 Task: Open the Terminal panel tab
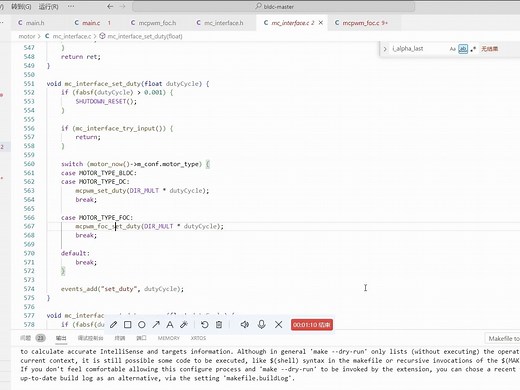coord(120,338)
